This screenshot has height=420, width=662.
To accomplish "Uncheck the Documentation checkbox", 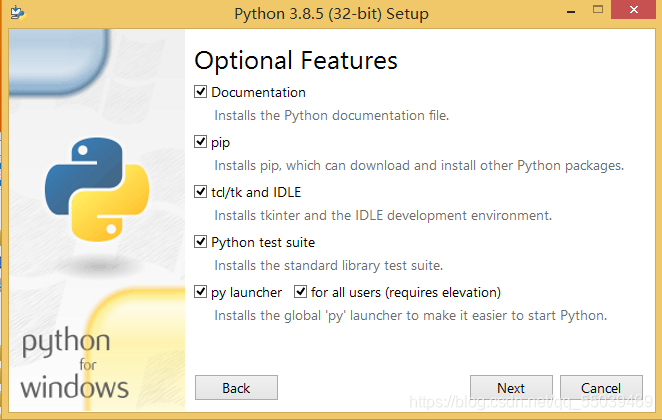I will click(200, 92).
